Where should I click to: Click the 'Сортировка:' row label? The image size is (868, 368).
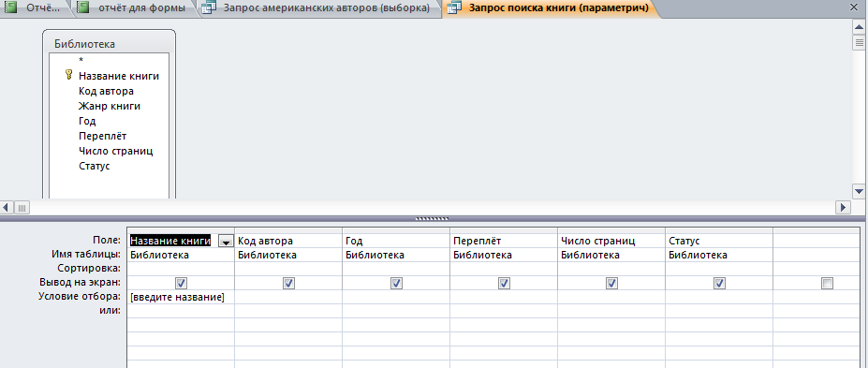tap(89, 269)
